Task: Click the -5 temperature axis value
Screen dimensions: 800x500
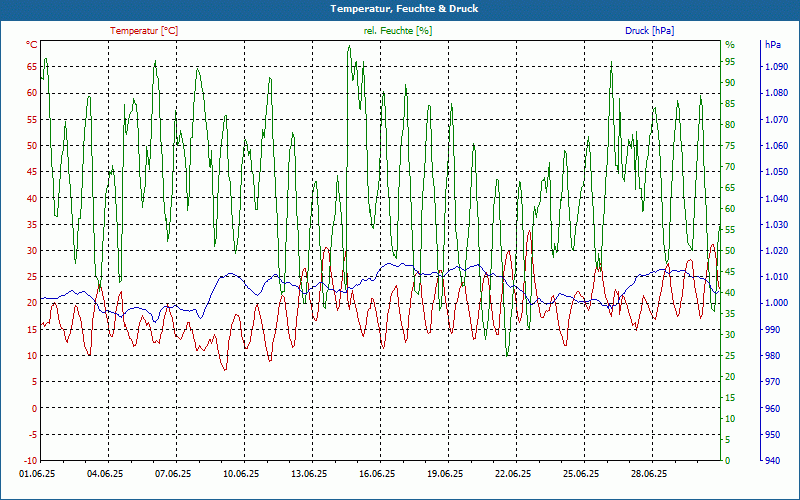Action: click(x=33, y=435)
